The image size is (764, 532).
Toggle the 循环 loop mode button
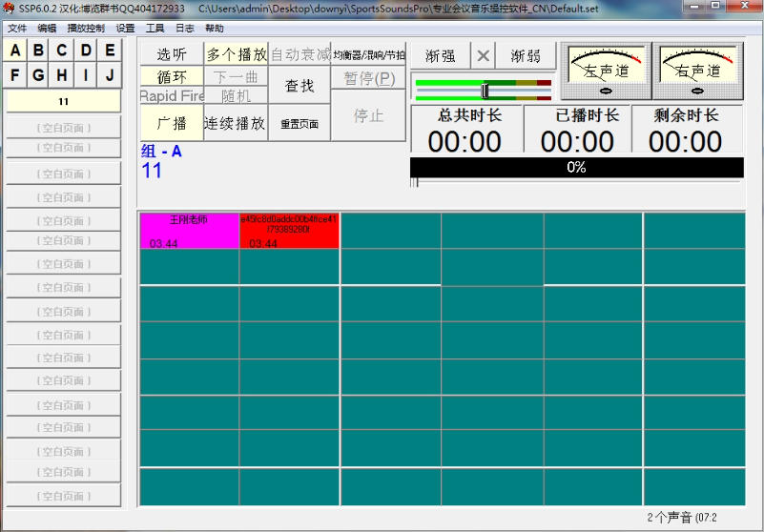click(x=172, y=77)
